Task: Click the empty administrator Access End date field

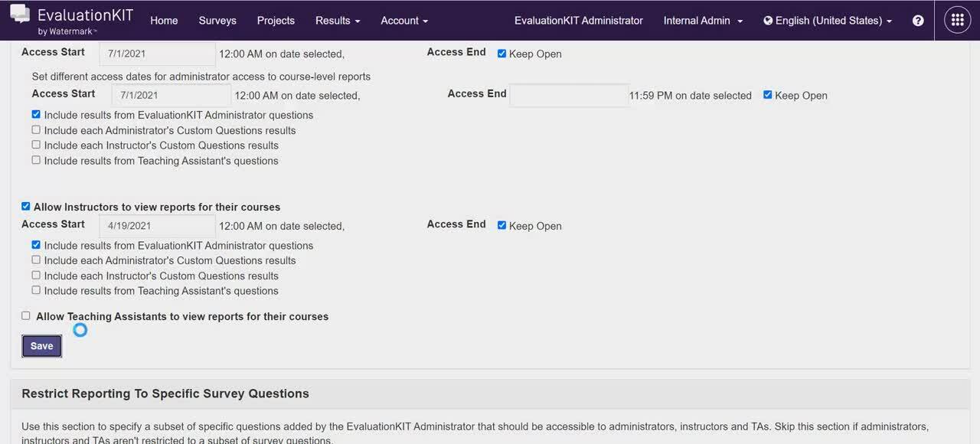Action: click(570, 96)
